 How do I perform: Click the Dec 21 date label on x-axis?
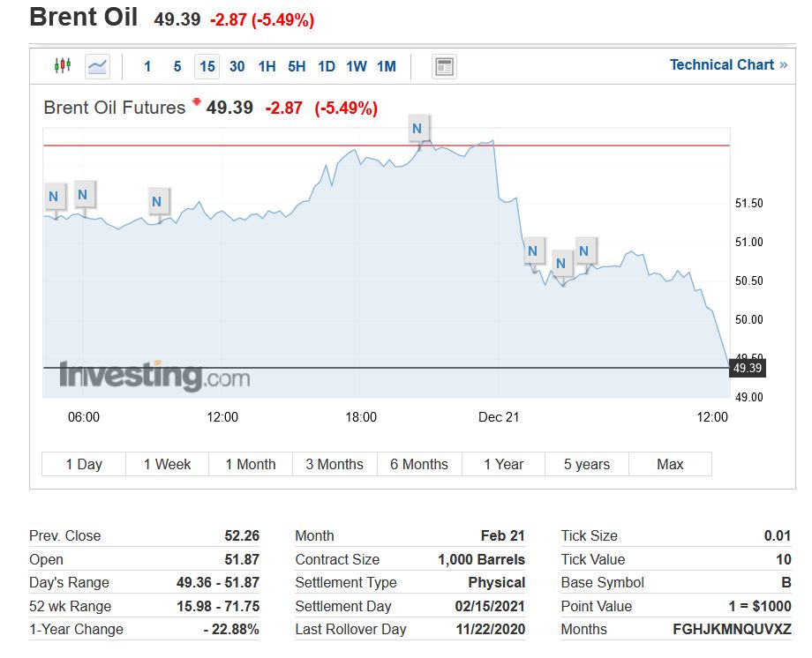pos(499,416)
